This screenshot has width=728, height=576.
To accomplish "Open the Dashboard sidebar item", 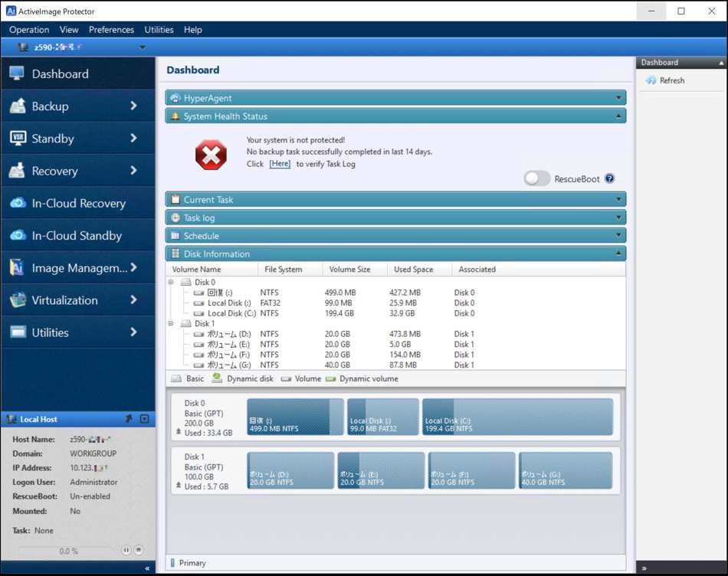I will tap(78, 74).
